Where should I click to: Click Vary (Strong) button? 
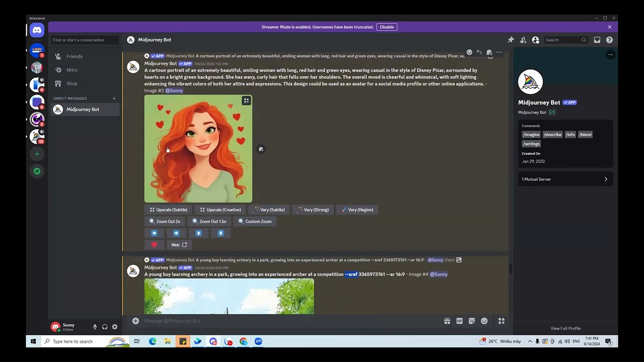tap(313, 210)
